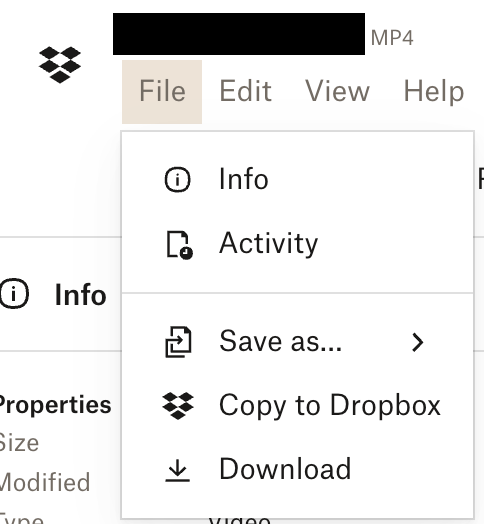This screenshot has height=524, width=484.
Task: Open the Edit menu
Action: coord(245,91)
